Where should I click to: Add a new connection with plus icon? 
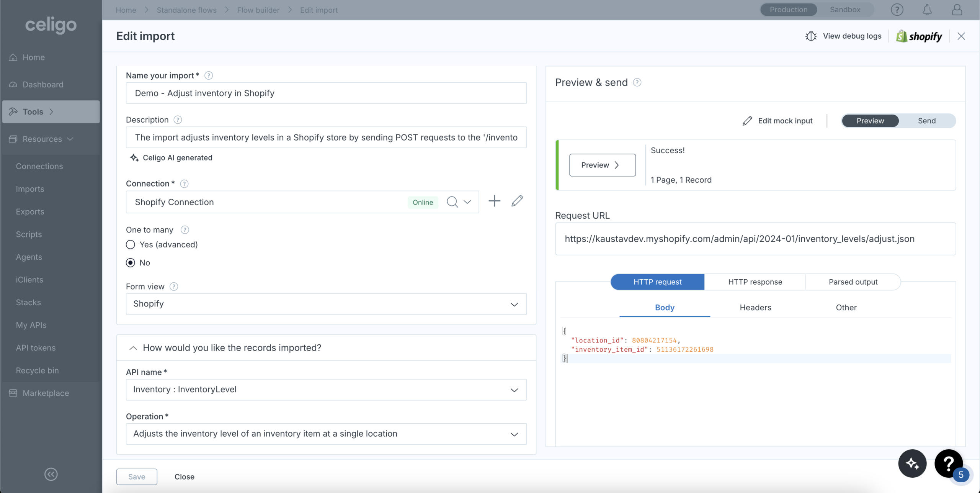(494, 201)
